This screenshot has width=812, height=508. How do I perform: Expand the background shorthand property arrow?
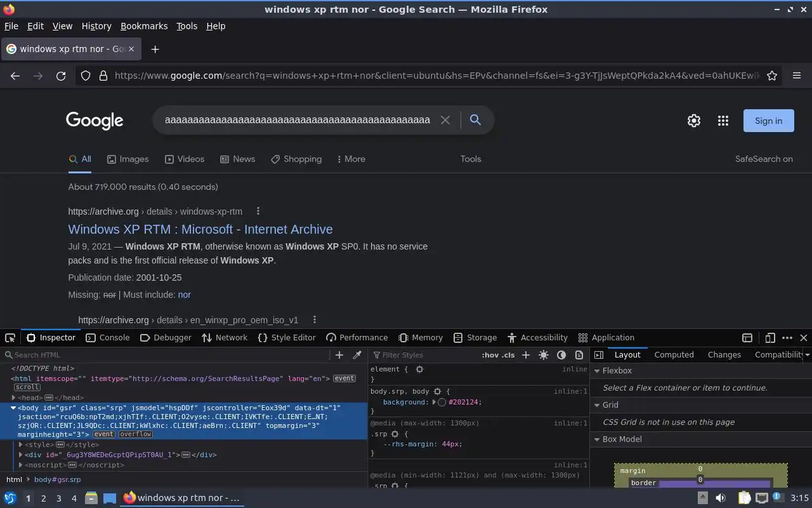tap(435, 403)
